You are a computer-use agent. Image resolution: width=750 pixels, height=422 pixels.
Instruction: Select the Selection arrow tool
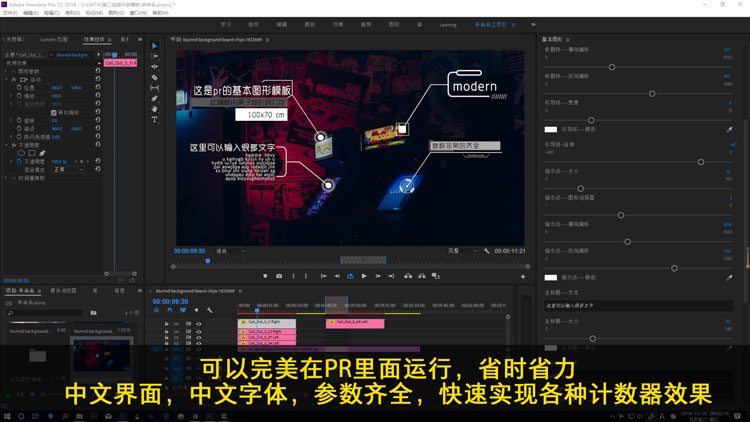point(154,46)
